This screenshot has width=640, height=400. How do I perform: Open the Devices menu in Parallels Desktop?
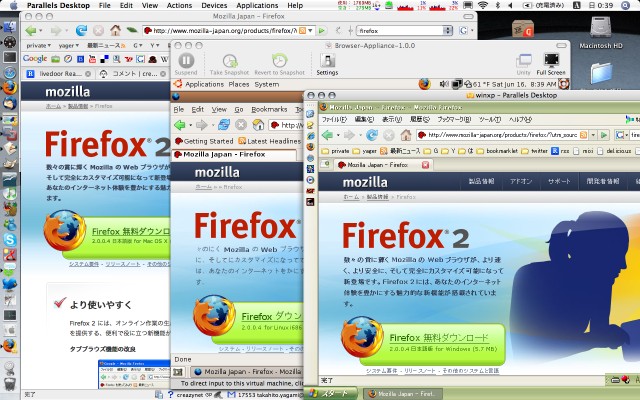point(213,5)
